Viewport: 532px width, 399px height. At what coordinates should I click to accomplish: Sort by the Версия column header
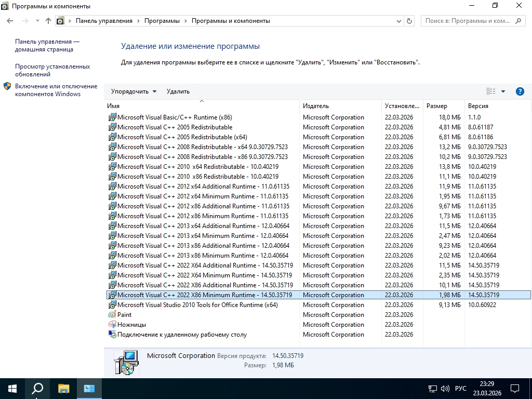click(497, 106)
